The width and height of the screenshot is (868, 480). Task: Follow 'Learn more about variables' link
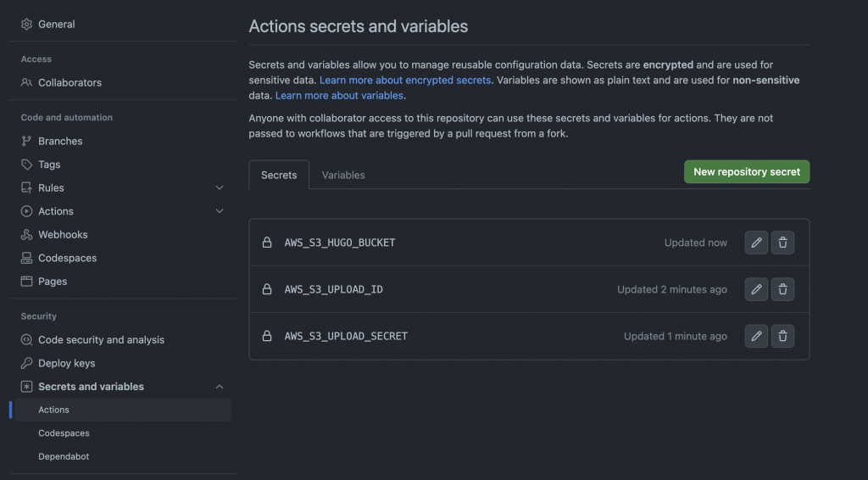pyautogui.click(x=339, y=96)
